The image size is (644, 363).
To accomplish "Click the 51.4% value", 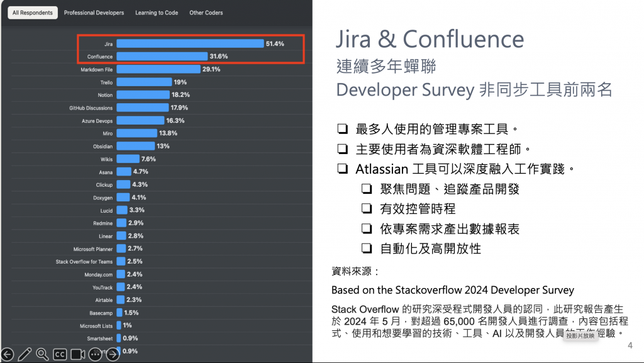I will click(275, 43).
